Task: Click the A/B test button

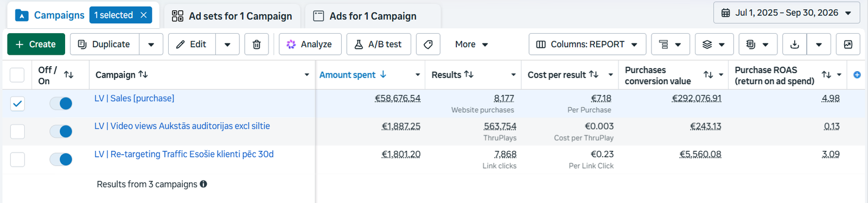Action: (x=379, y=45)
